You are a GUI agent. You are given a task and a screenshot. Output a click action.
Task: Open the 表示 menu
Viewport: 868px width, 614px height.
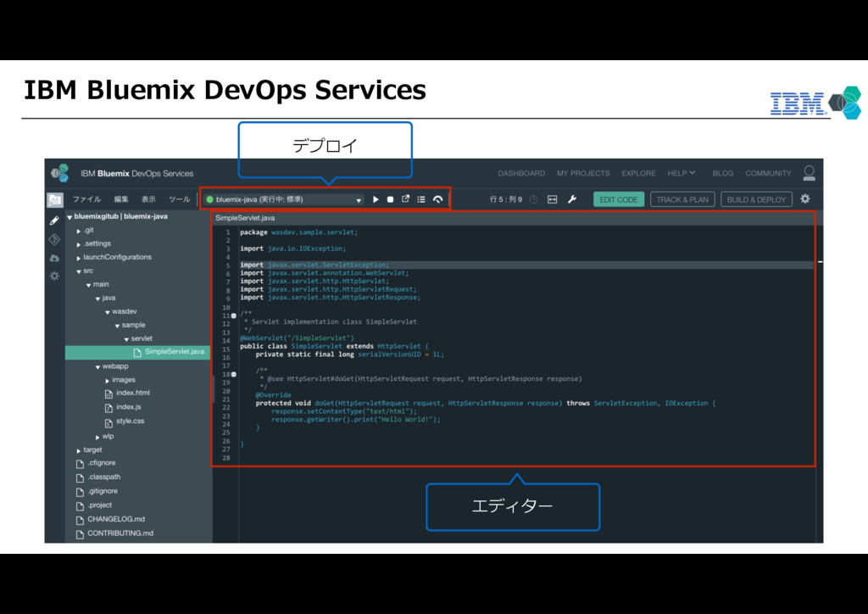148,199
